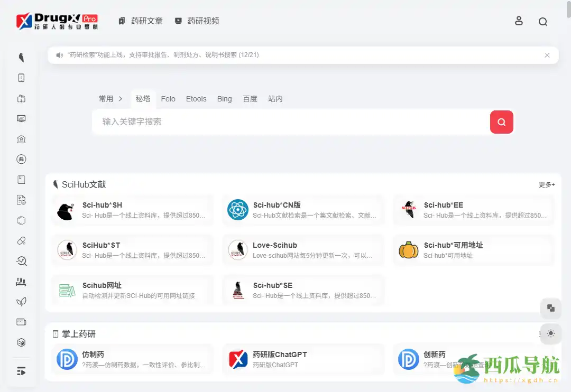Click the home icon in the sidebar
The image size is (571, 392).
(21, 139)
